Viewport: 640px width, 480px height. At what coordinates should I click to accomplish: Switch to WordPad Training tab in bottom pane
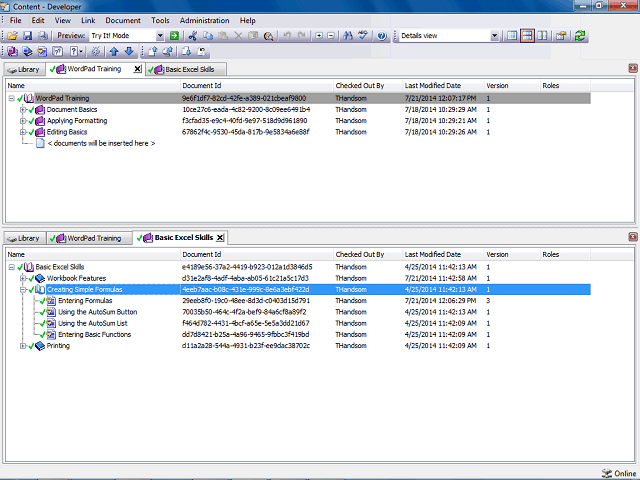tap(89, 238)
